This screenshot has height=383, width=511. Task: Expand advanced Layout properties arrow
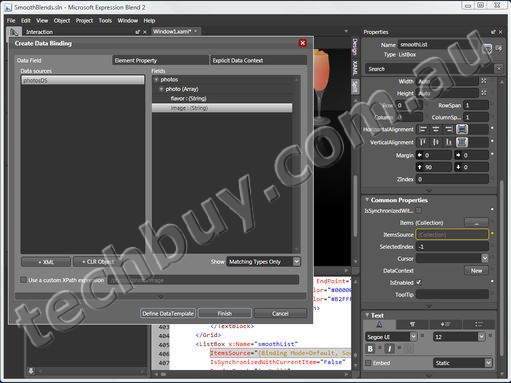429,190
